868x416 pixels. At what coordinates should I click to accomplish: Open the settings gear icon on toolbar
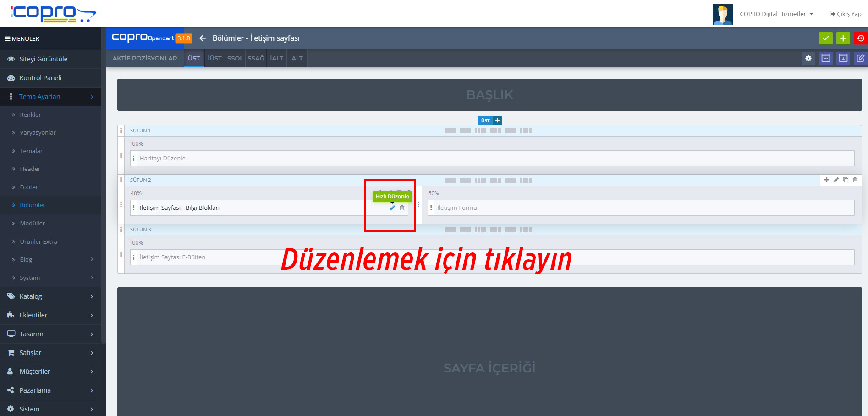coord(808,58)
